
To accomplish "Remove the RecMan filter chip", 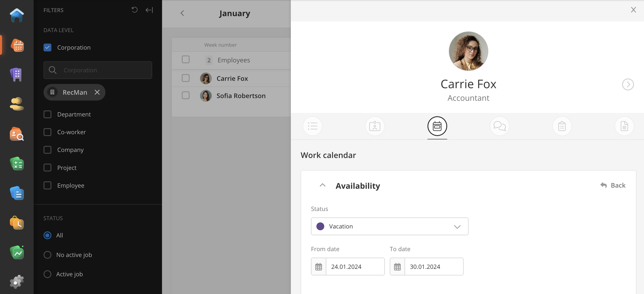I will (97, 92).
